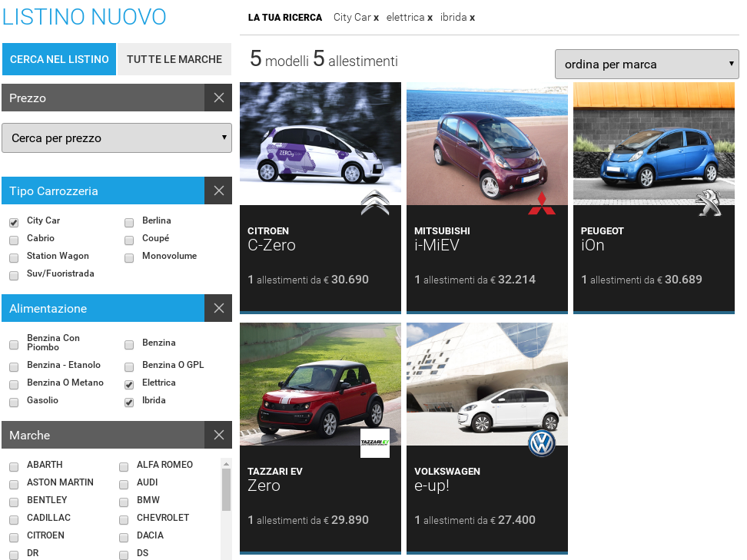Close the Tipo Carrozzeria filter panel

coord(218,191)
